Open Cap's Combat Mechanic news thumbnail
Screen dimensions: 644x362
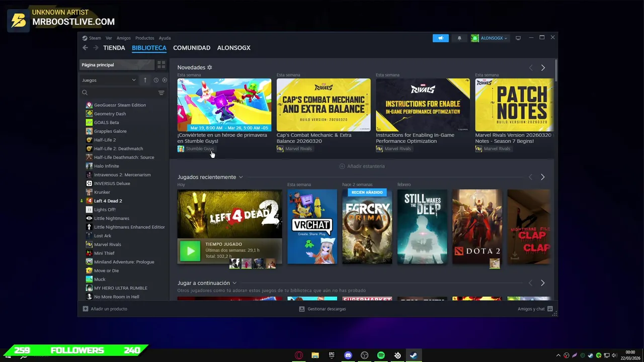pos(324,105)
